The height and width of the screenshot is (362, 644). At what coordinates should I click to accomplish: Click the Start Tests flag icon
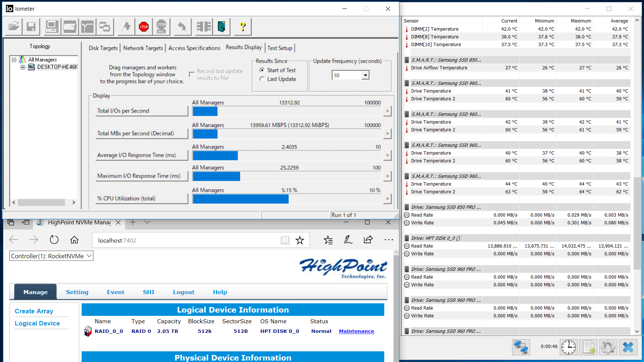(126, 27)
